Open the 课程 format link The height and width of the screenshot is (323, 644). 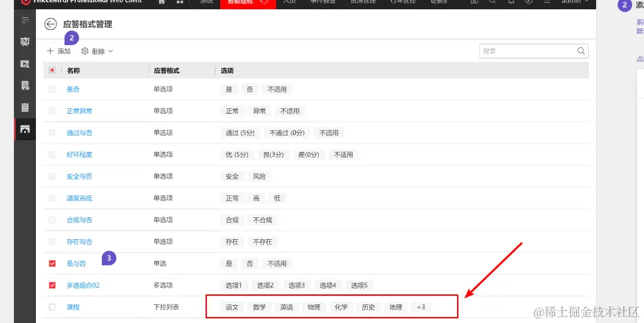pos(73,307)
